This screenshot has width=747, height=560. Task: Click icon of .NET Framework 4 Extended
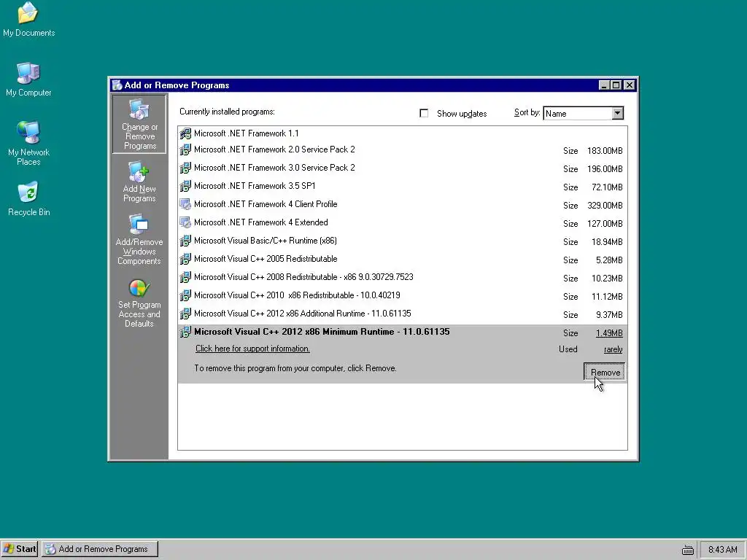[x=185, y=222]
